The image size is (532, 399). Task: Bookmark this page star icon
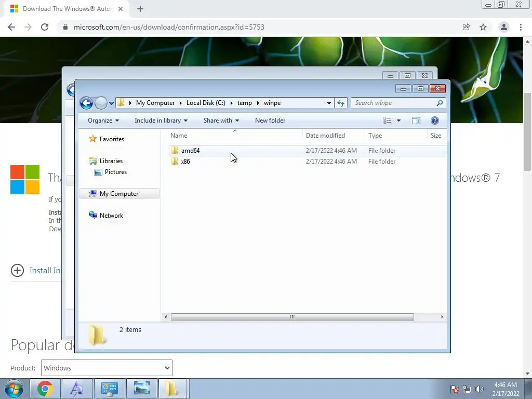483,27
